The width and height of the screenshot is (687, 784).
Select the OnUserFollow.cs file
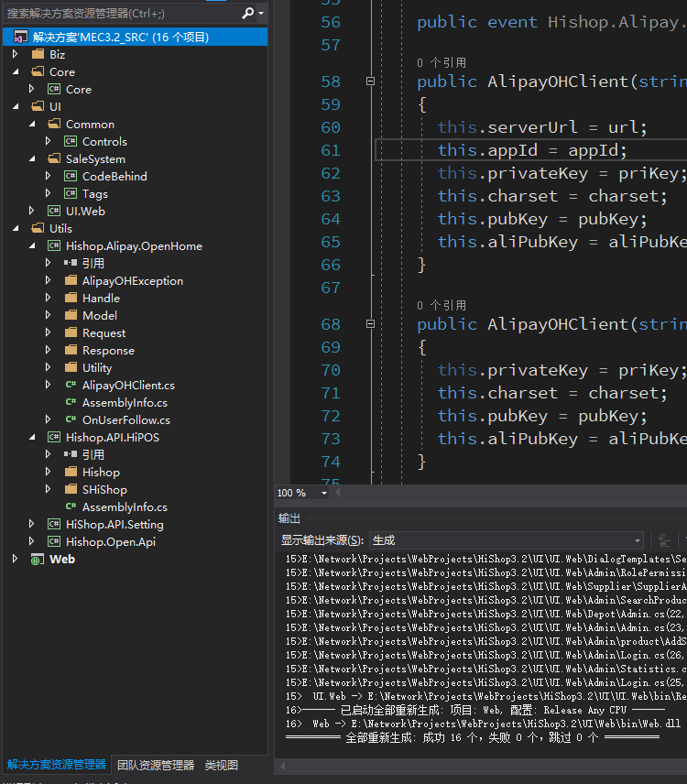click(x=126, y=420)
